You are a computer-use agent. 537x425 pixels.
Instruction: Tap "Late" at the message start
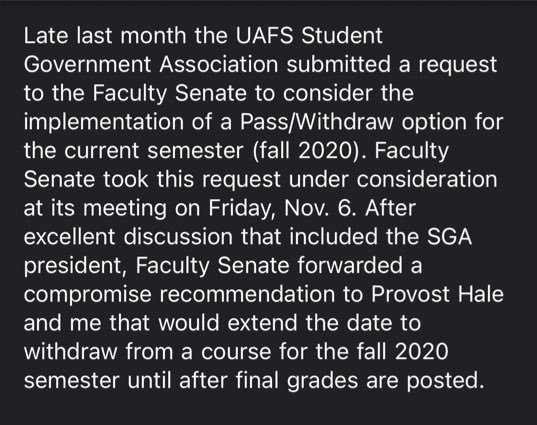pyautogui.click(x=46, y=36)
